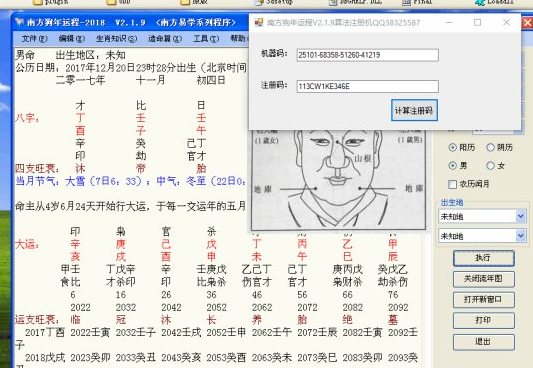Click the 2018戊戌 entry
The image size is (533, 368).
(x=45, y=357)
